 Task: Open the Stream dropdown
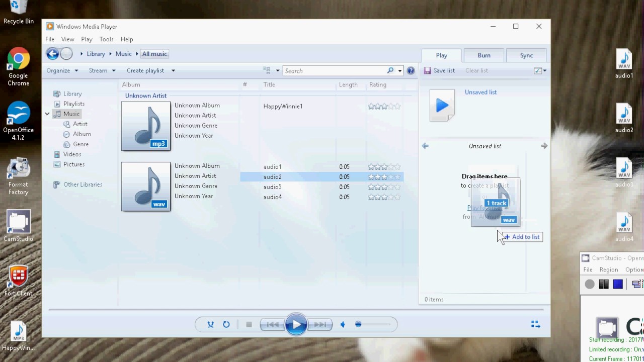pos(102,71)
